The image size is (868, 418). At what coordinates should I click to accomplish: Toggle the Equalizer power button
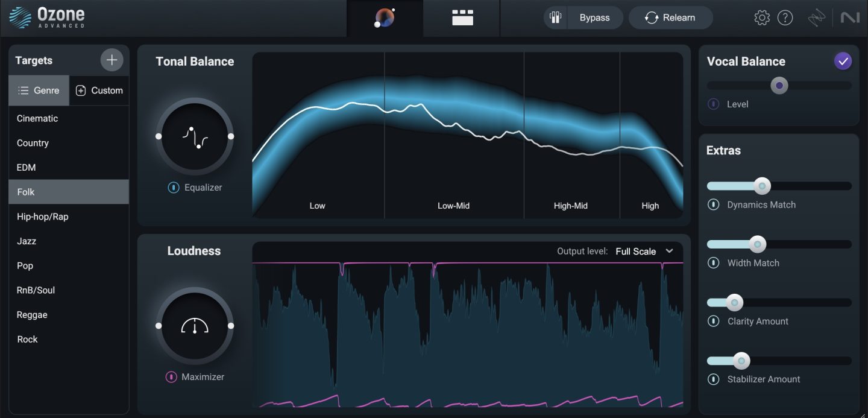coord(174,188)
